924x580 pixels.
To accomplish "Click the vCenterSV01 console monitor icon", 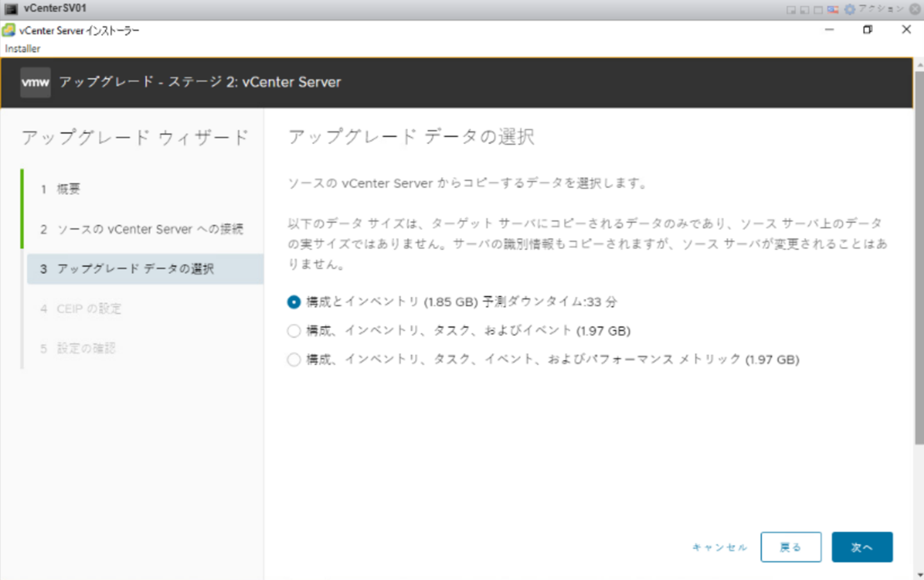I will 11,9.
